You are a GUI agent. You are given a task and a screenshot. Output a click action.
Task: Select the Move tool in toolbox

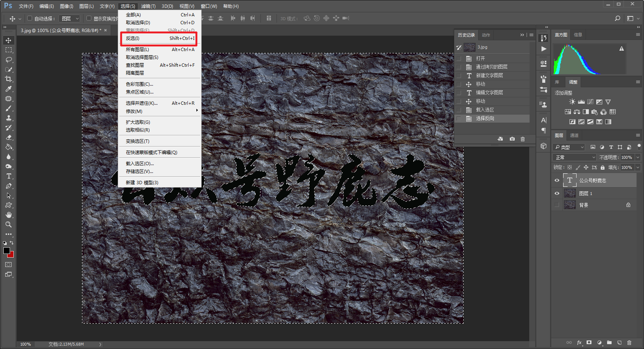click(9, 40)
